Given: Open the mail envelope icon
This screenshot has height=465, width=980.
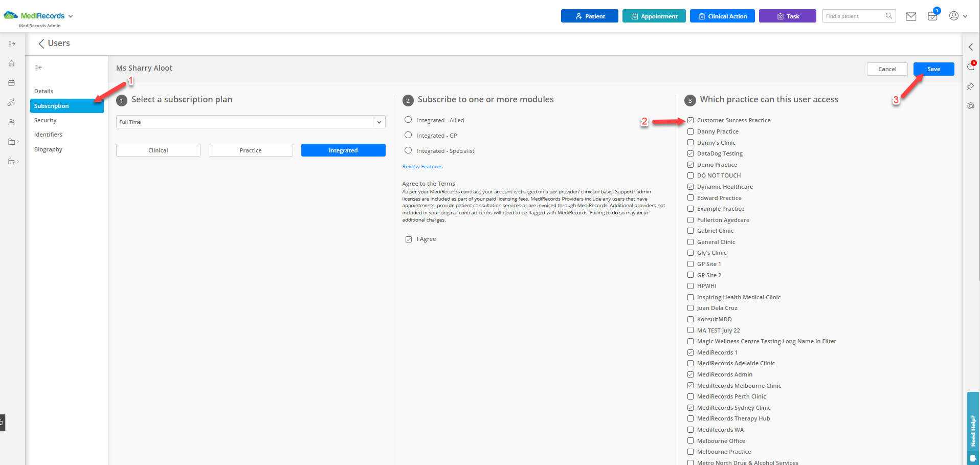Looking at the screenshot, I should coord(911,16).
